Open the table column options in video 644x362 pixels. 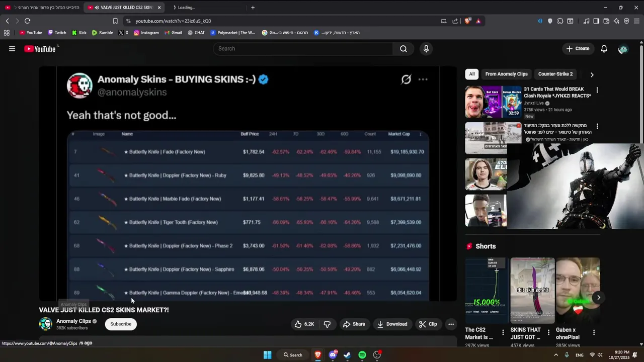[421, 134]
